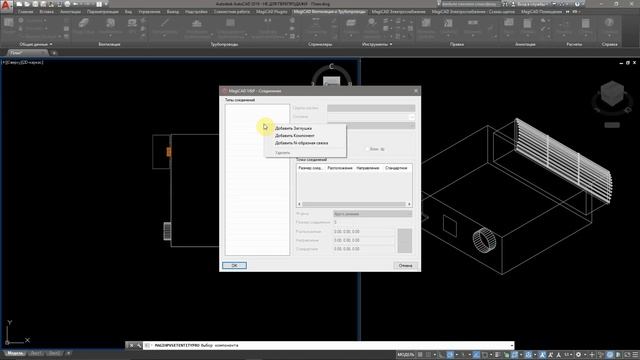Click the Размер соед. column header
Viewport: 640px width, 360px height.
[x=310, y=168]
